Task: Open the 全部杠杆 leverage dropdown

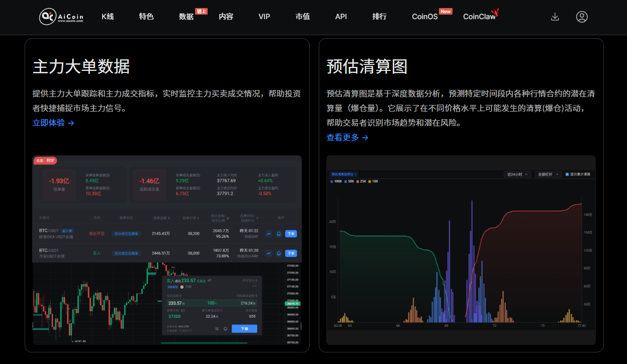Action: tap(548, 173)
